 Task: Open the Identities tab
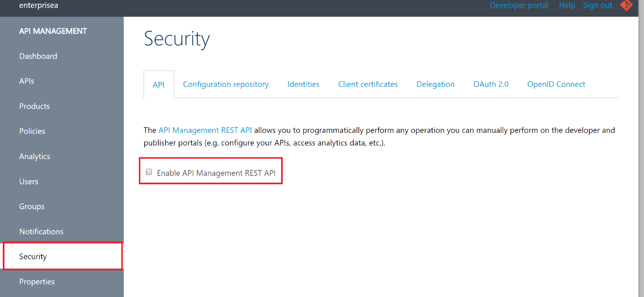pos(303,84)
